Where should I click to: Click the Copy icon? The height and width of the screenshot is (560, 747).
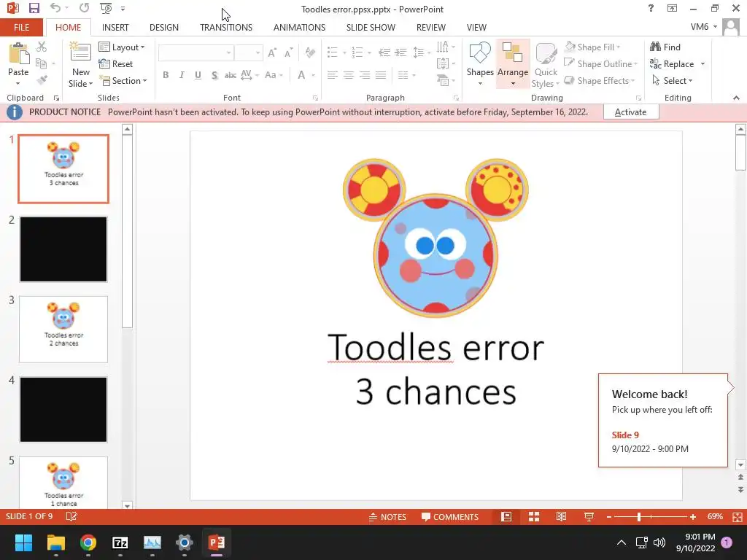pyautogui.click(x=42, y=63)
